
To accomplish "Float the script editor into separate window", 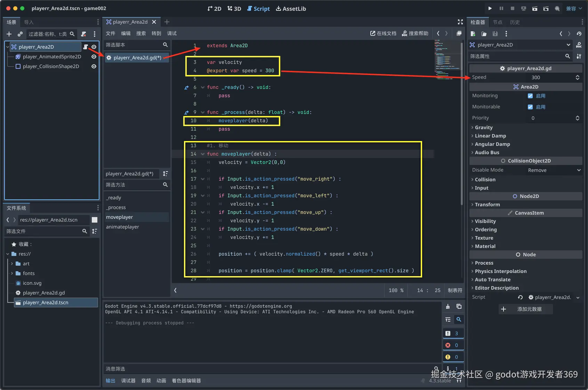I will click(x=459, y=33).
